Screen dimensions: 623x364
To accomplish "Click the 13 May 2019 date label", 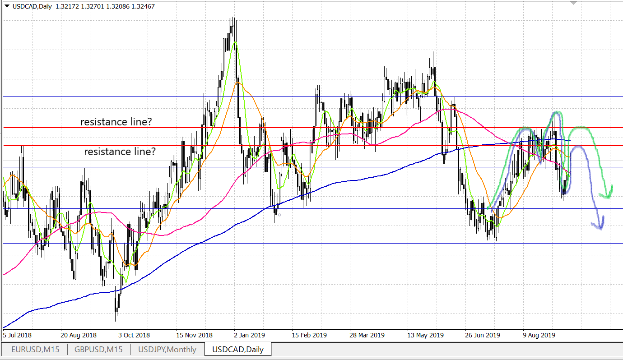I will point(425,335).
